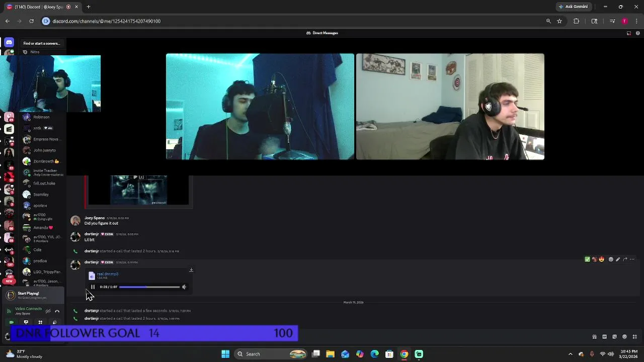Bookmark this page with star icon

(559, 21)
